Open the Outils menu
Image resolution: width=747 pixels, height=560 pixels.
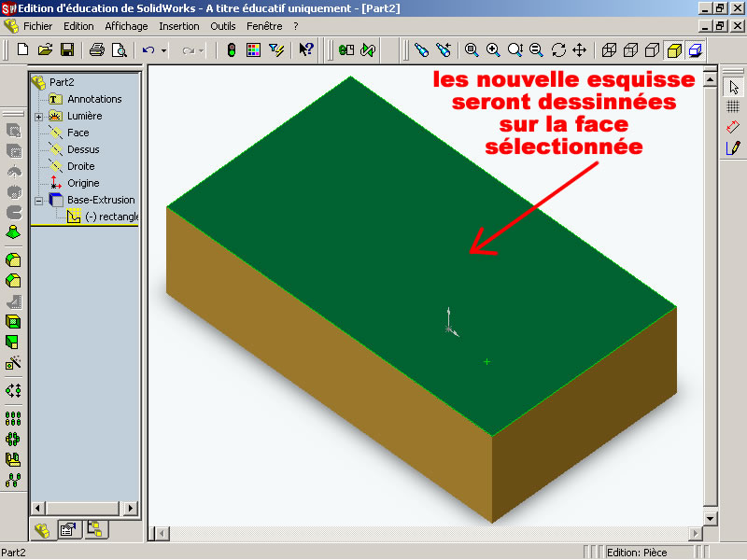coord(223,26)
